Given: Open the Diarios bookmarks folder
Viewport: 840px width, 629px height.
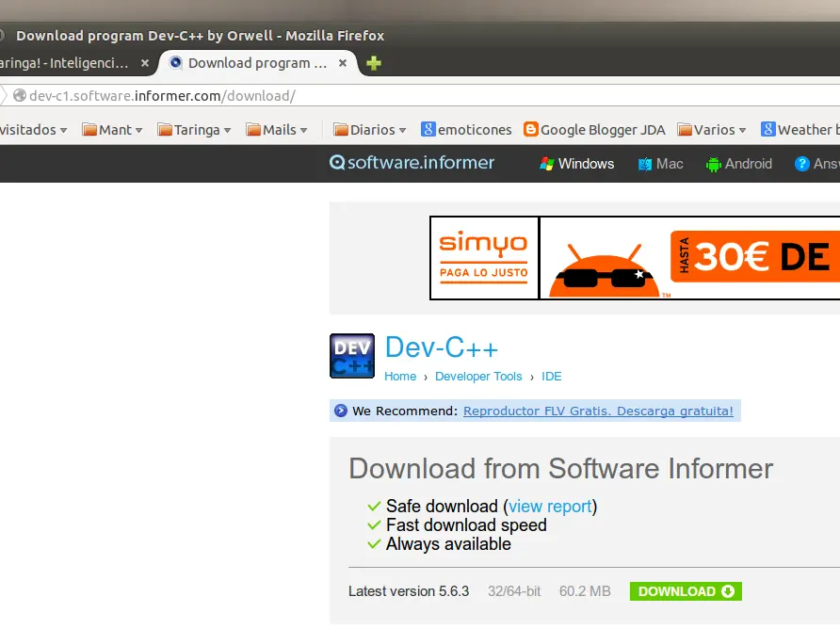Looking at the screenshot, I should 370,130.
